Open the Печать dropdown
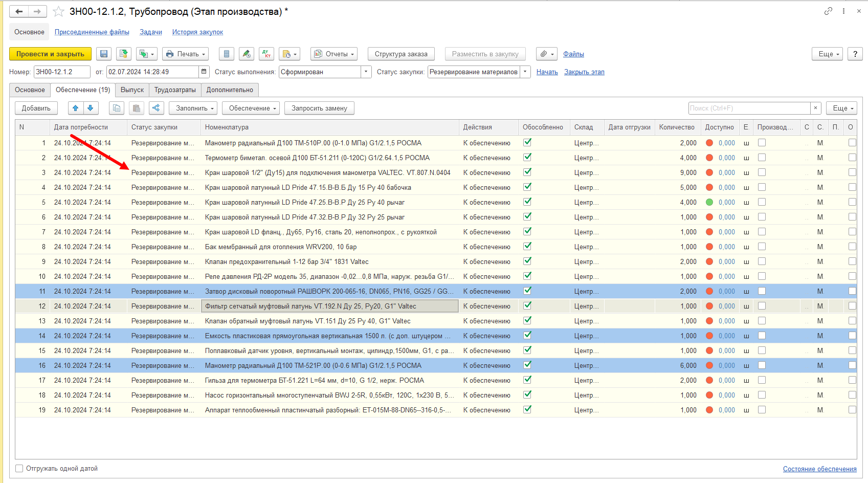Screen dimensions: 868x483 [x=186, y=54]
